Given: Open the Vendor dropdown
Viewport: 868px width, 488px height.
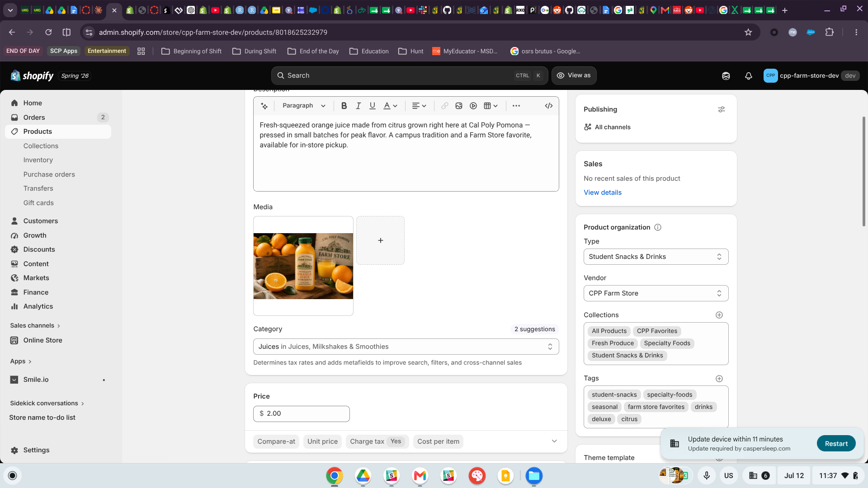Looking at the screenshot, I should (x=656, y=293).
